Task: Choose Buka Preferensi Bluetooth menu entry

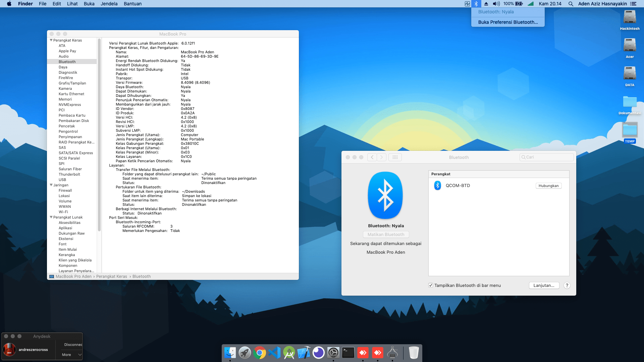Action: pyautogui.click(x=508, y=22)
